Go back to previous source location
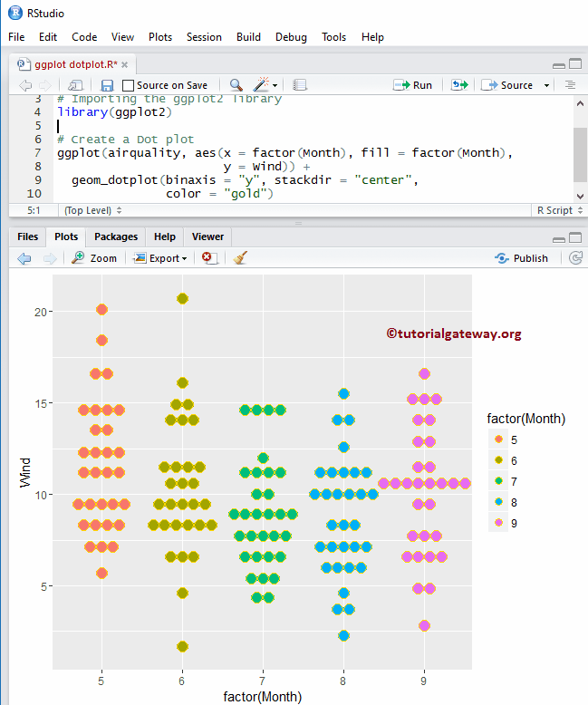 [25, 85]
